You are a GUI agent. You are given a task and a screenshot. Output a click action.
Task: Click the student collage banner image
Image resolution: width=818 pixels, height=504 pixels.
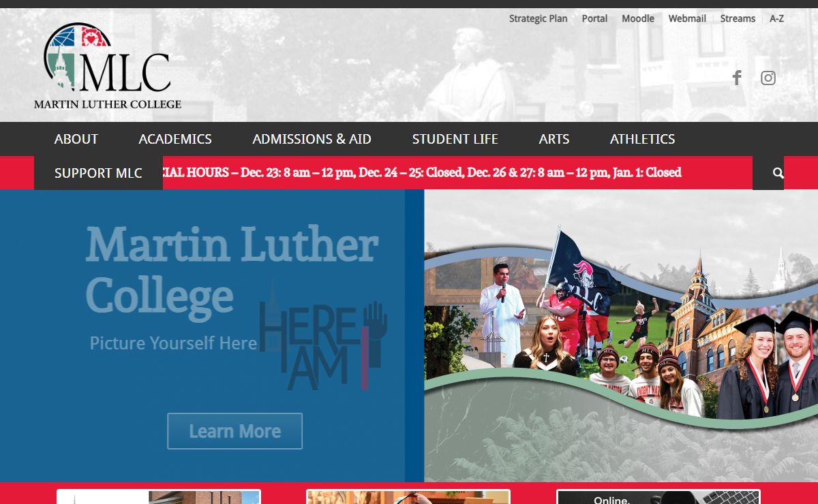click(x=621, y=336)
